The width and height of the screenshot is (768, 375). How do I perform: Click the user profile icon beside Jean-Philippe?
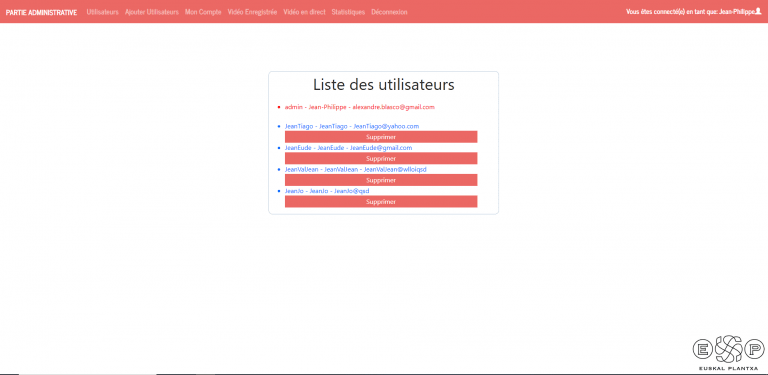click(759, 11)
